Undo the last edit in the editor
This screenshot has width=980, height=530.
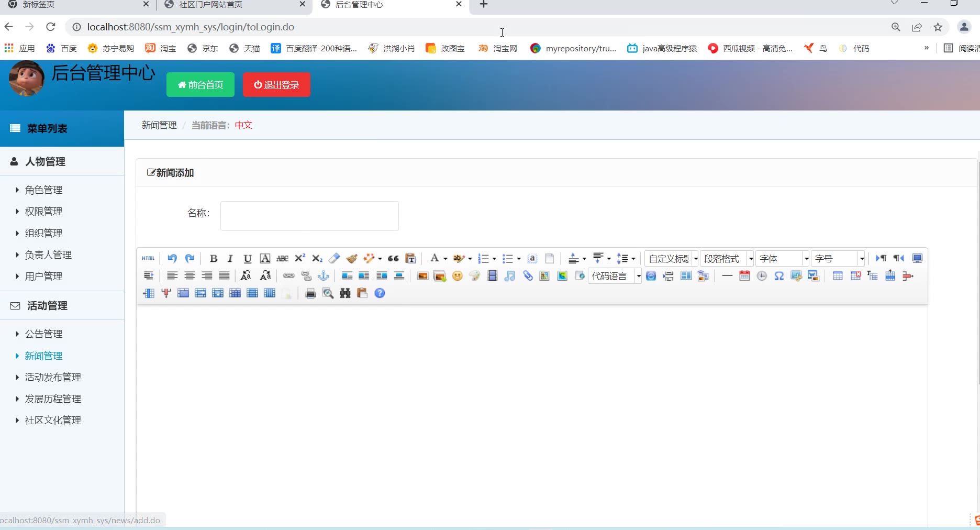pyautogui.click(x=172, y=258)
